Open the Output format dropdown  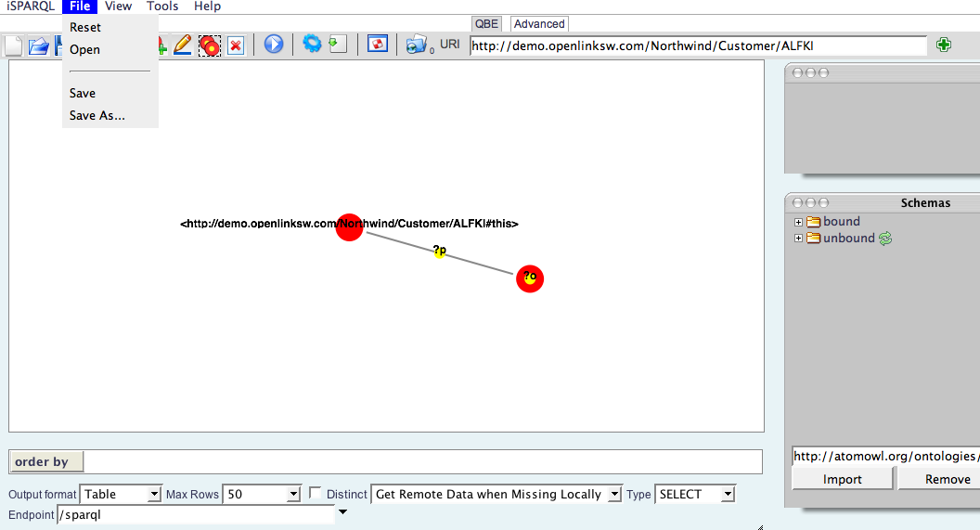point(121,495)
